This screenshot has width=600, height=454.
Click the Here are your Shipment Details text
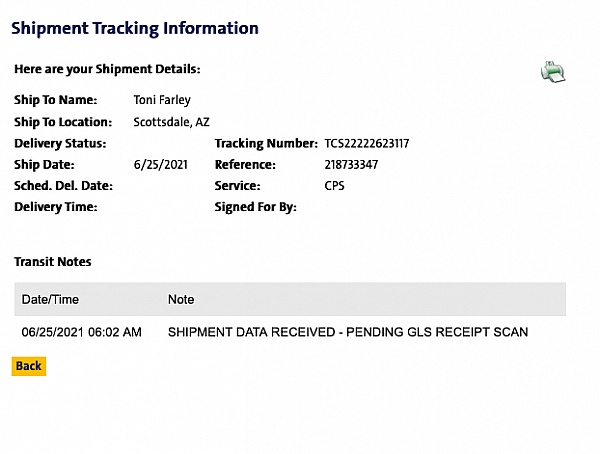(107, 69)
